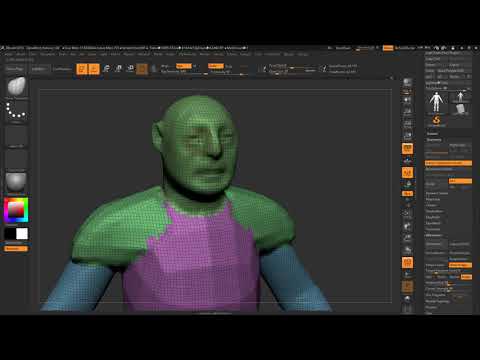This screenshot has width=480, height=360.
Task: Open the current brush thumbnail selector
Action: point(16,87)
